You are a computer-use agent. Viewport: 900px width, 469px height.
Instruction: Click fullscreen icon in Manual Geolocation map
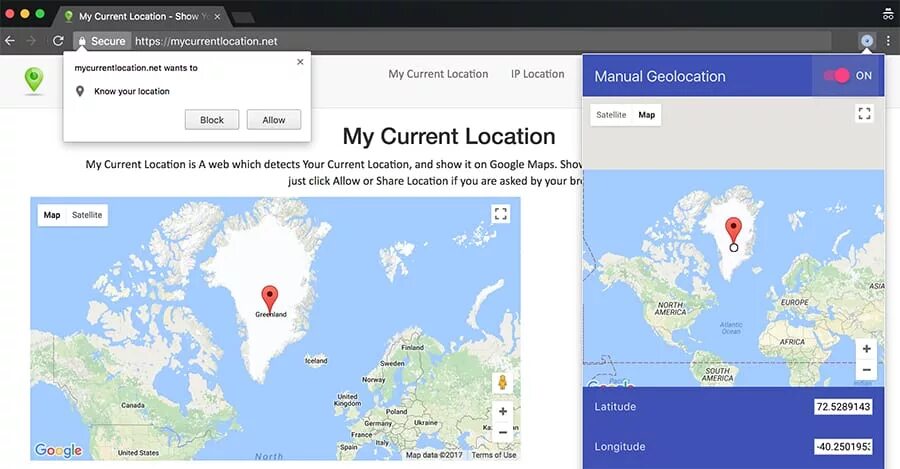[x=864, y=114]
